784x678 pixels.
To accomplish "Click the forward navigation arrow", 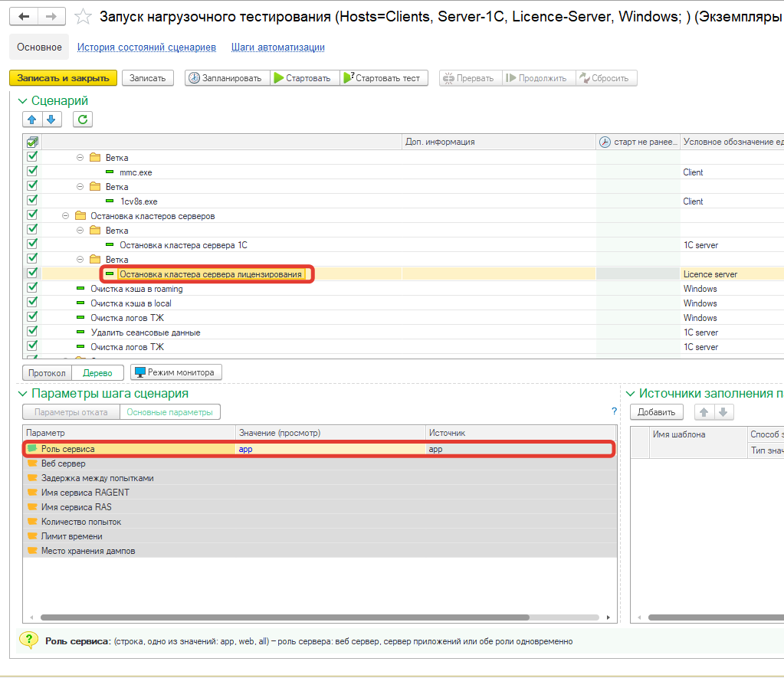I will 51,16.
